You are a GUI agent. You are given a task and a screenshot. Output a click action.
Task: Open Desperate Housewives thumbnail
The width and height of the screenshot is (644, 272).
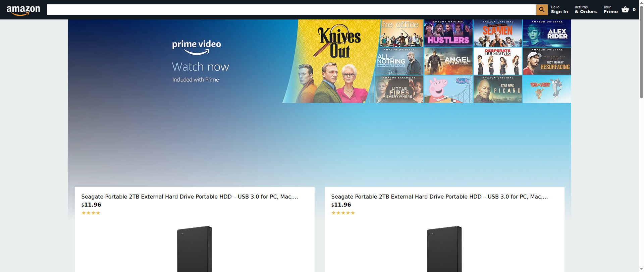click(x=498, y=61)
